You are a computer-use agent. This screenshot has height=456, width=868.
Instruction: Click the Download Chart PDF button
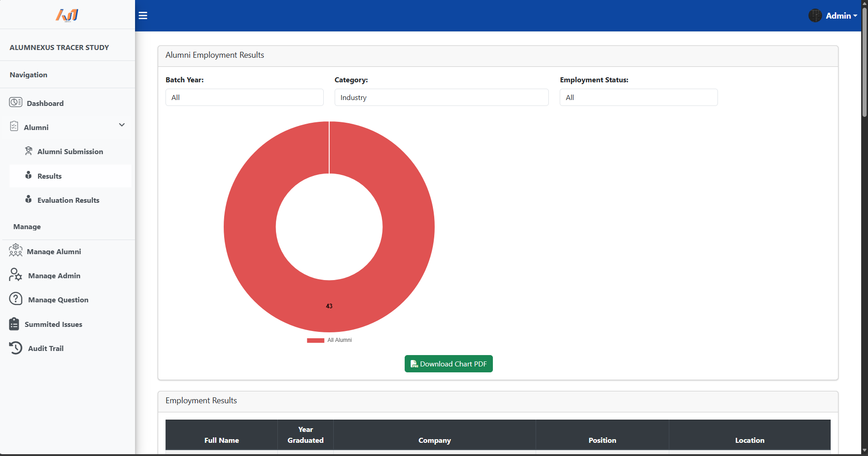(x=448, y=364)
